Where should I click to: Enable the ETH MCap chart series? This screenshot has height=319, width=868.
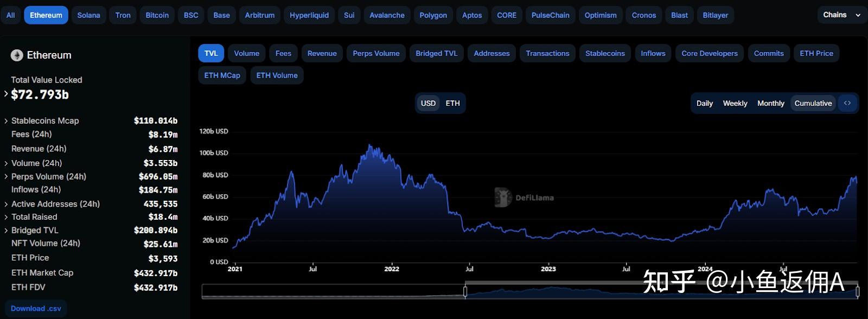click(x=222, y=75)
